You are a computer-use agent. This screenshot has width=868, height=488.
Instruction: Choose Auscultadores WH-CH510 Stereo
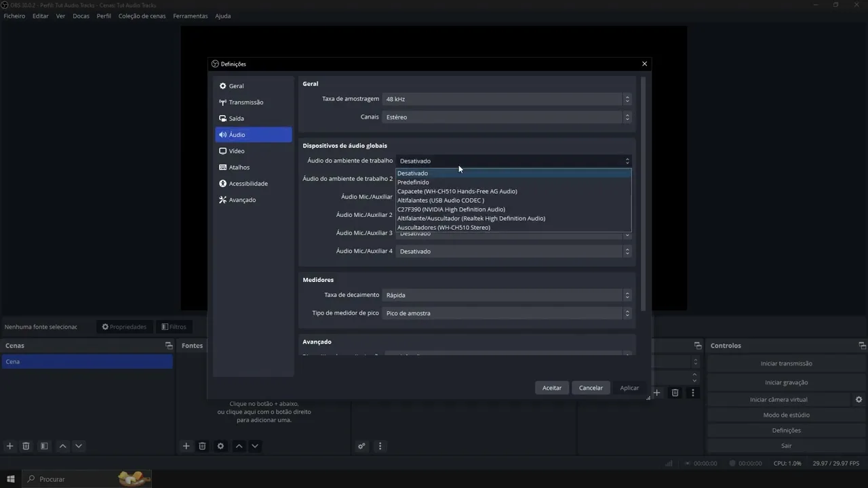pos(513,228)
